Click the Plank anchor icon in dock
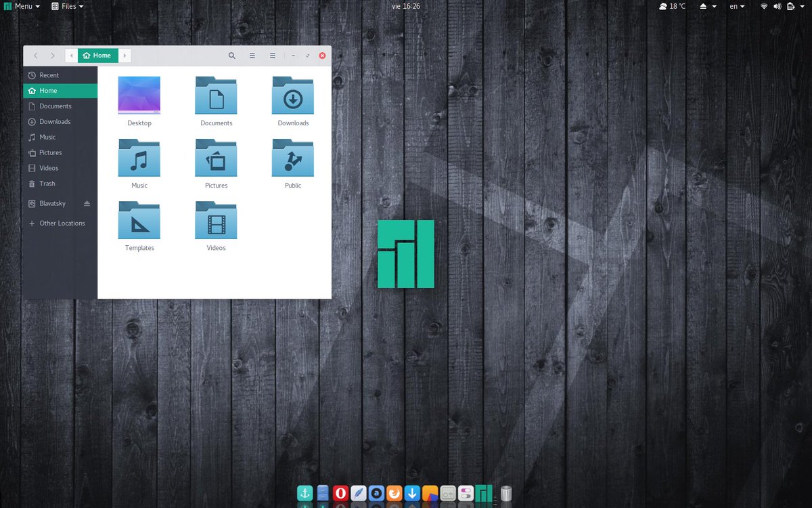The image size is (812, 508). (x=305, y=493)
